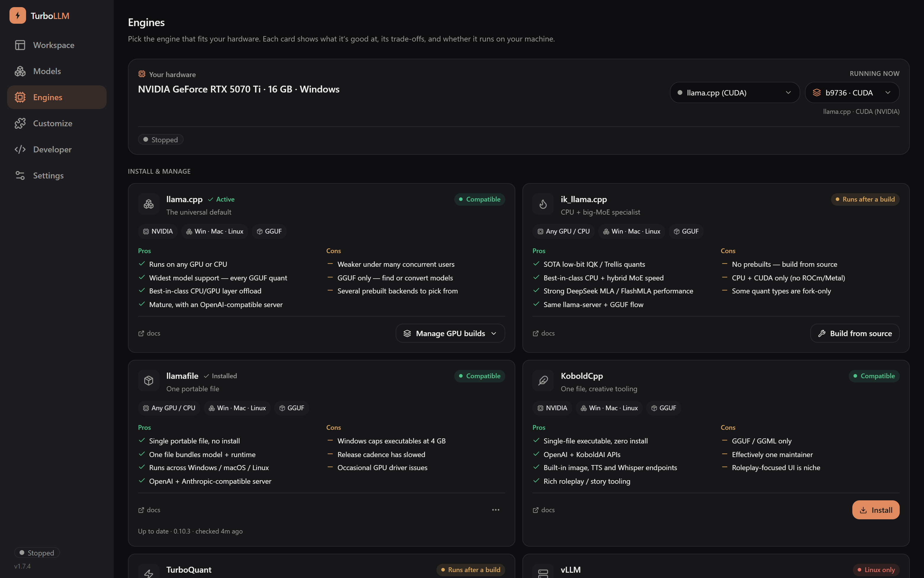Click the ik_llama.cpp flame icon
Viewport: 924px width, 578px height.
coord(543,204)
